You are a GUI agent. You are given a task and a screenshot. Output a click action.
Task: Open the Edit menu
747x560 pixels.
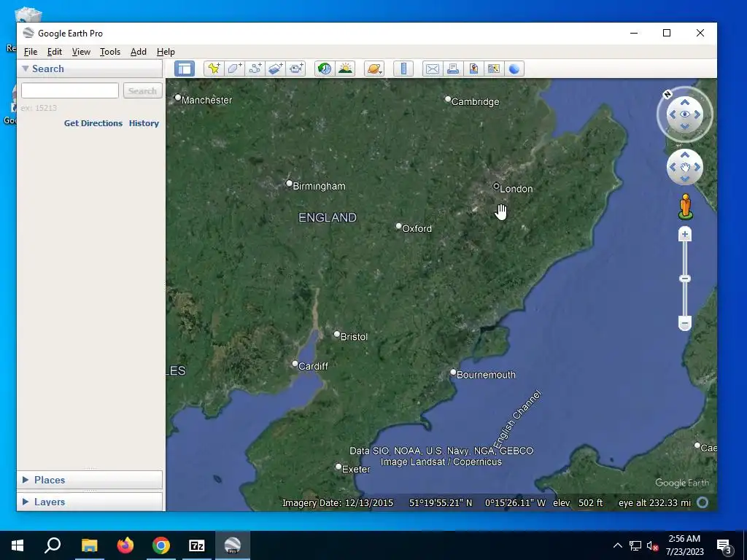(x=54, y=52)
